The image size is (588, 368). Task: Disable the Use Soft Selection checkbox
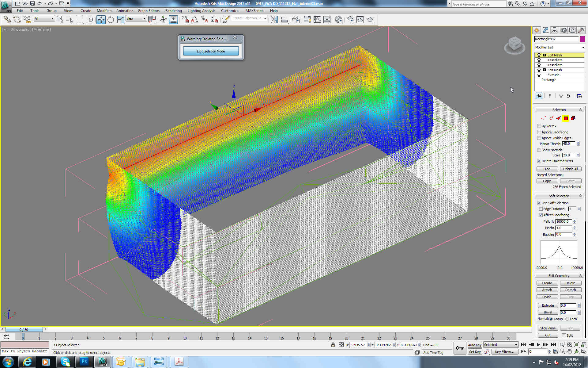[539, 203]
